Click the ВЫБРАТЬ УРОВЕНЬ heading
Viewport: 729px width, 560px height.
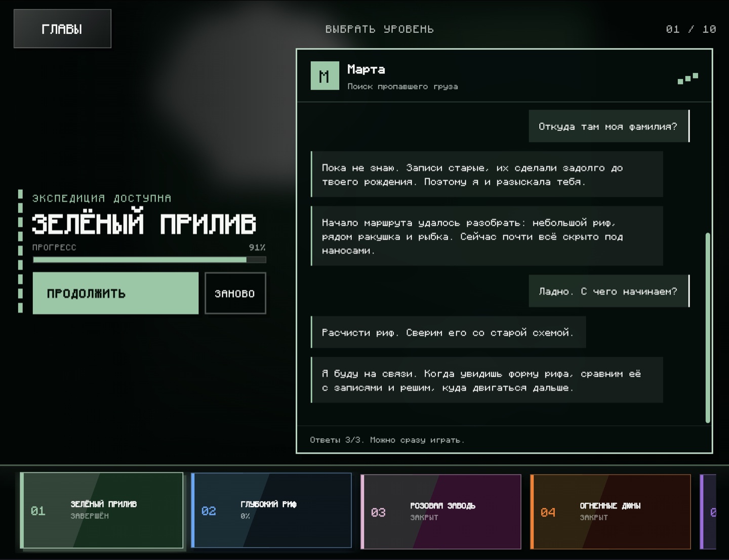380,29
